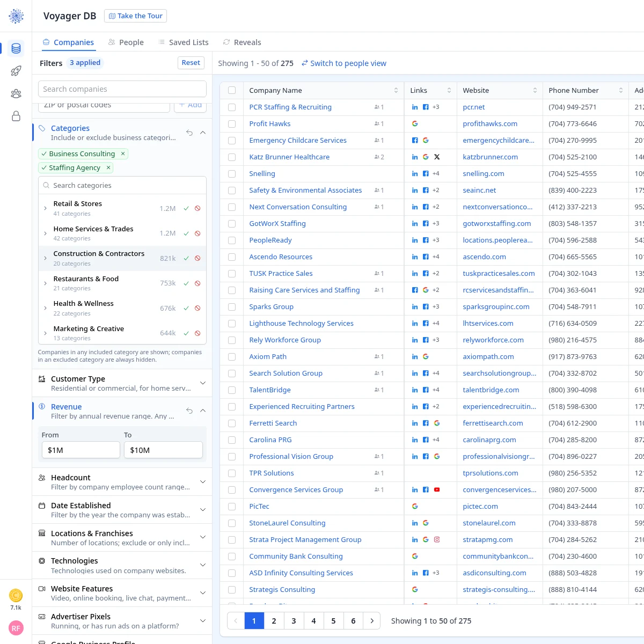Open the lock icon in left sidebar
The height and width of the screenshot is (644, 644).
16,116
